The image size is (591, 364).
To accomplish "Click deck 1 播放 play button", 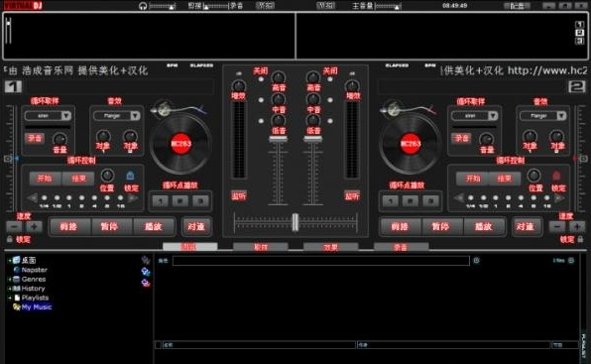I will [x=153, y=226].
